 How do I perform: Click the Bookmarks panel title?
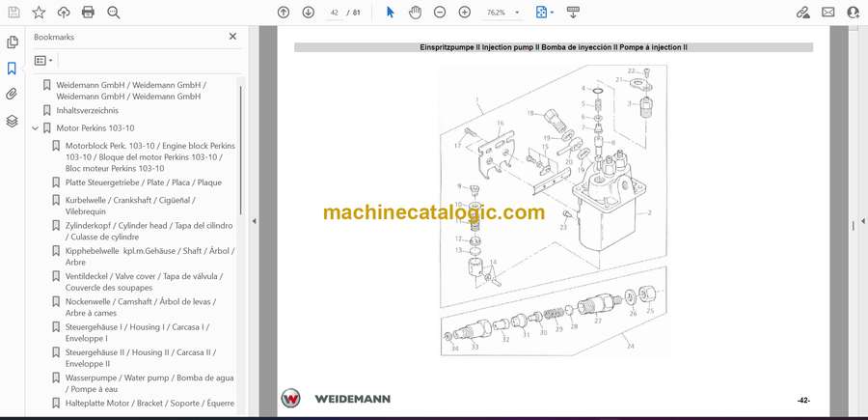click(x=54, y=37)
